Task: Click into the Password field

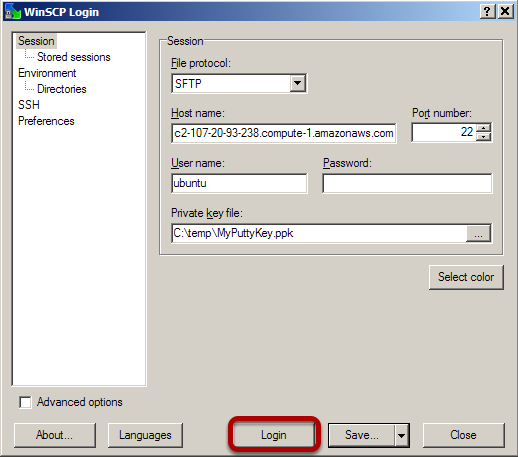Action: [407, 183]
